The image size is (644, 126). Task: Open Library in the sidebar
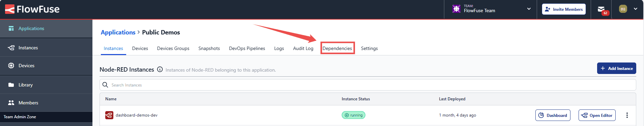pos(46,85)
